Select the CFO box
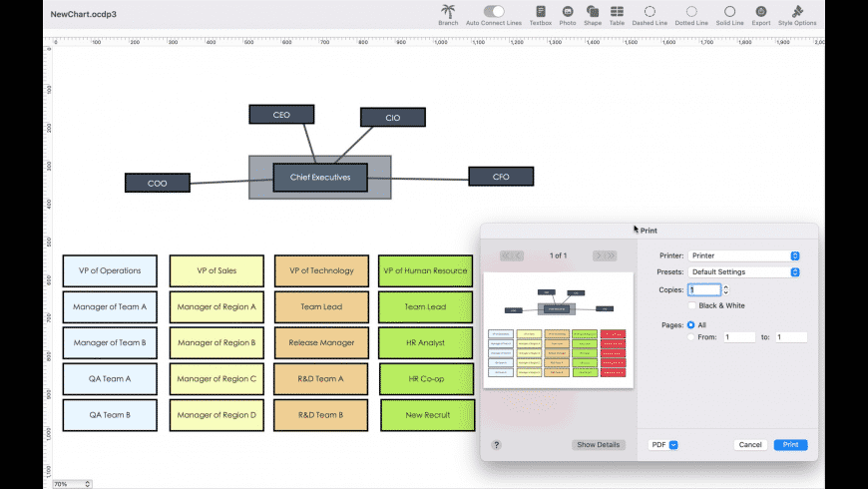Viewport: 868px width, 489px height. (501, 177)
